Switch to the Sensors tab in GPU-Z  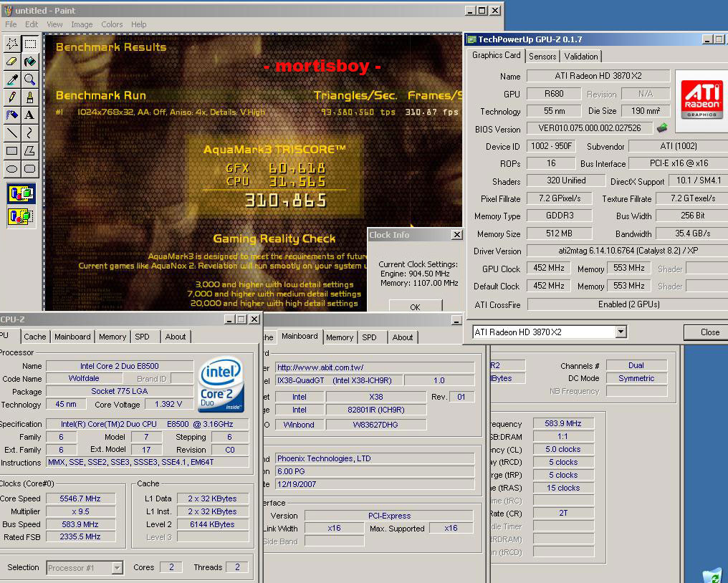point(542,56)
